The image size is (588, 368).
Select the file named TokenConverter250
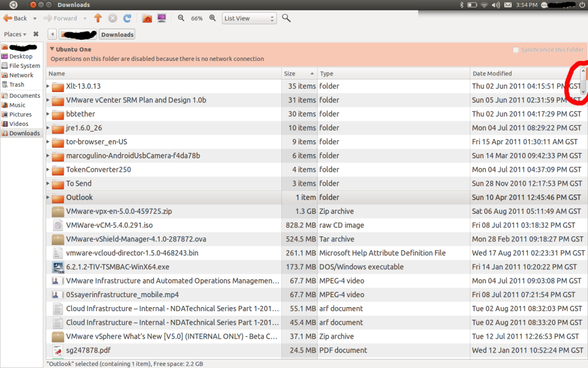(x=99, y=170)
